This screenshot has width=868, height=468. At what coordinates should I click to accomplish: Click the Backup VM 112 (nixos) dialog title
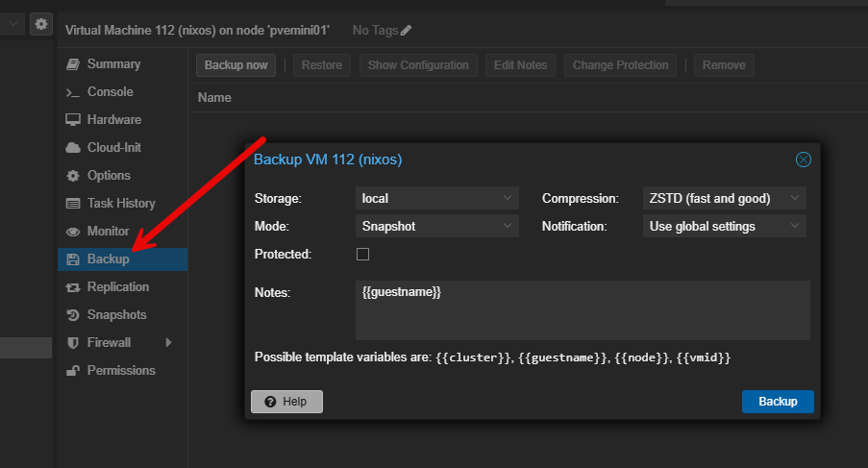coord(328,160)
